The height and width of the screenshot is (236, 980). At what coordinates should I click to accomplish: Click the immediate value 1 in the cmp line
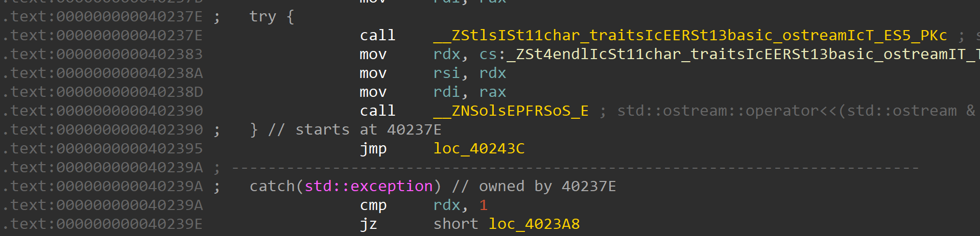point(483,205)
